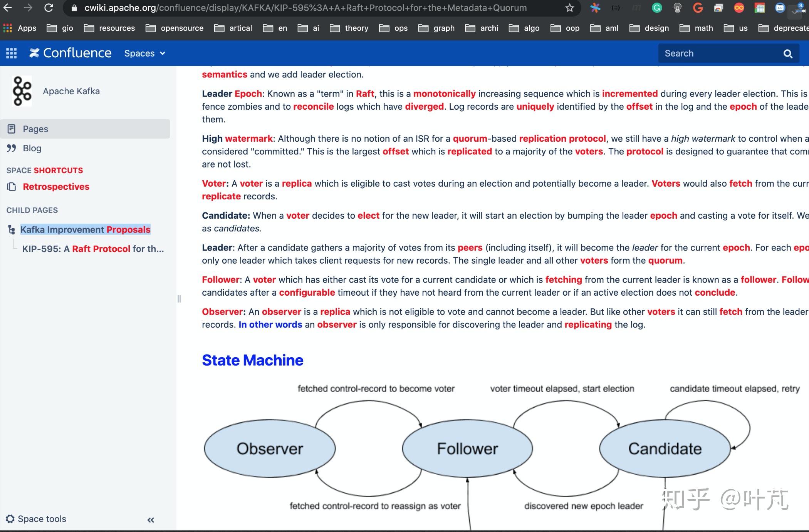Open the Google Keep extension icon
Viewport: 809px width, 532px height.
pos(677,8)
